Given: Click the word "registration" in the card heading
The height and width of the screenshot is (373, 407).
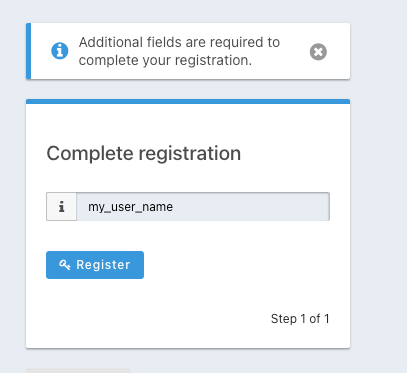Looking at the screenshot, I should (190, 153).
